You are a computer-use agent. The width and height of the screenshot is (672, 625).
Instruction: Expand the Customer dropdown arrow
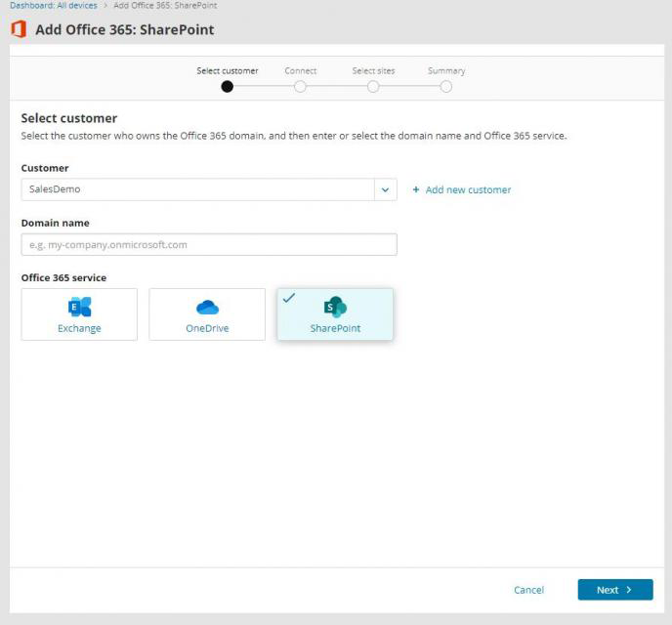[x=385, y=189]
